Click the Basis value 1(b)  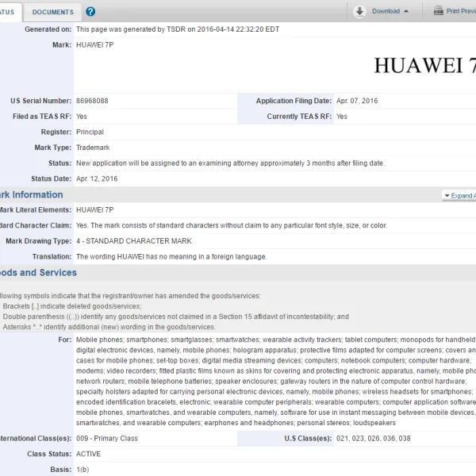83,470
